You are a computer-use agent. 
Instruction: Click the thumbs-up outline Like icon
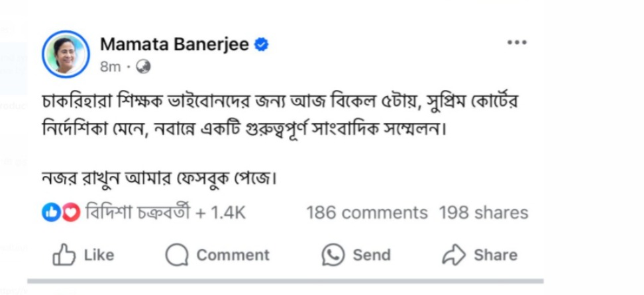point(64,255)
